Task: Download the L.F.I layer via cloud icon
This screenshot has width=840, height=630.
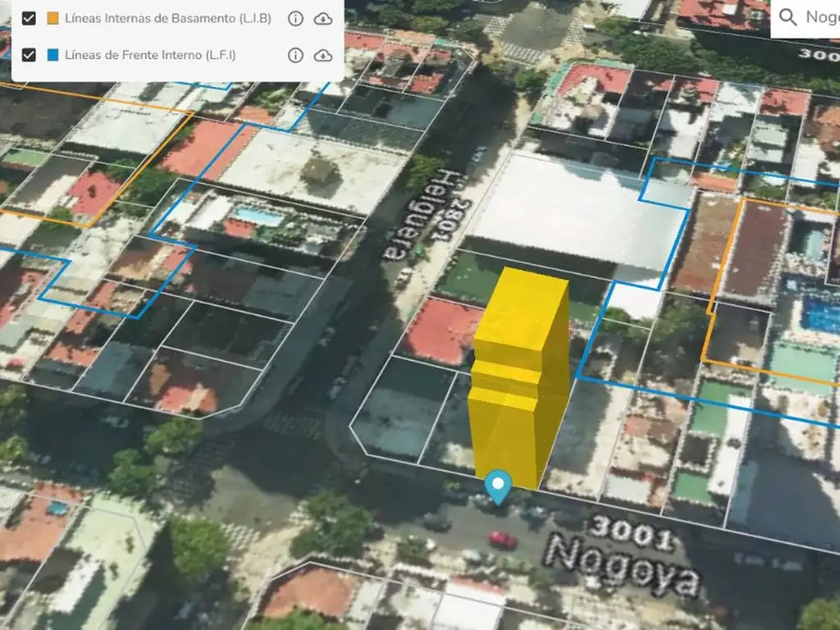Action: pyautogui.click(x=323, y=55)
